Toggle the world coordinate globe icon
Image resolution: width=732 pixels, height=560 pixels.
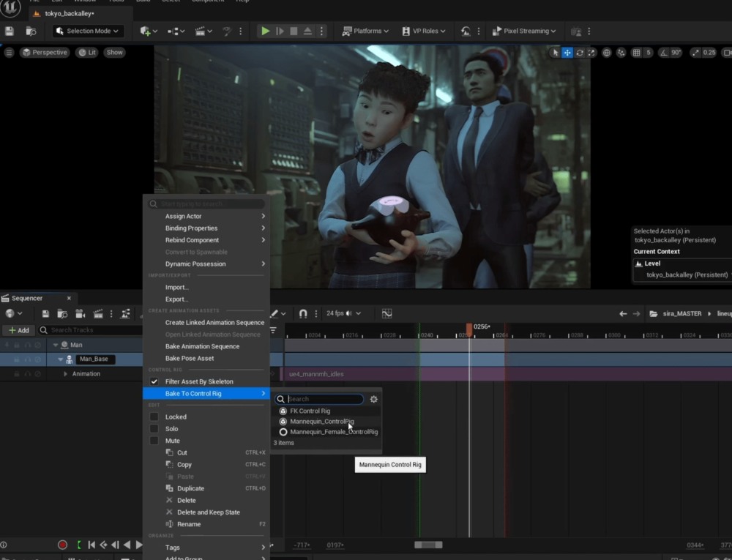click(606, 53)
